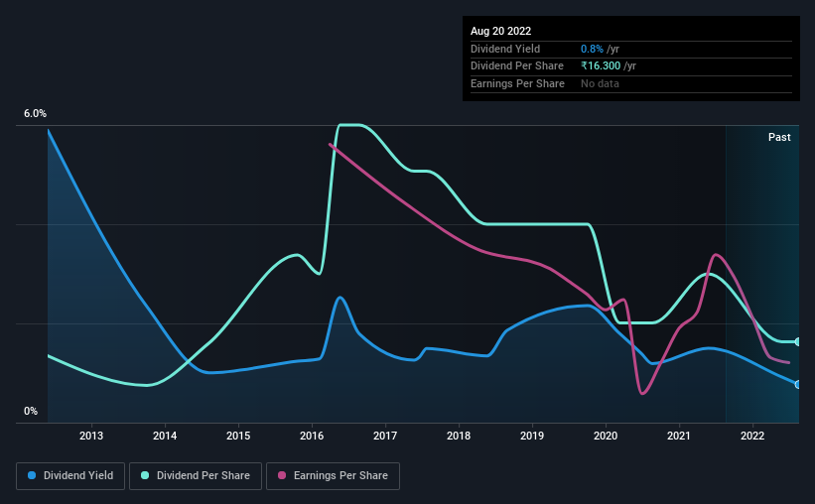
Task: Select the 2016 x-axis label
Action: tap(312, 436)
